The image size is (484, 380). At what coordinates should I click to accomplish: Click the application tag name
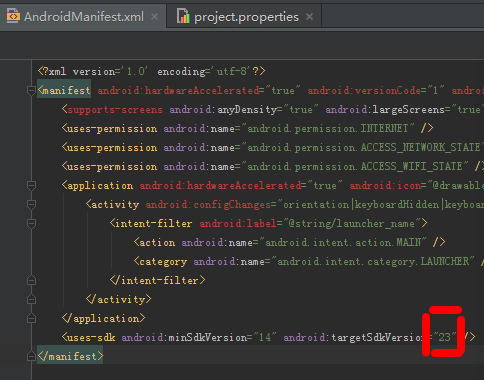pyautogui.click(x=100, y=185)
